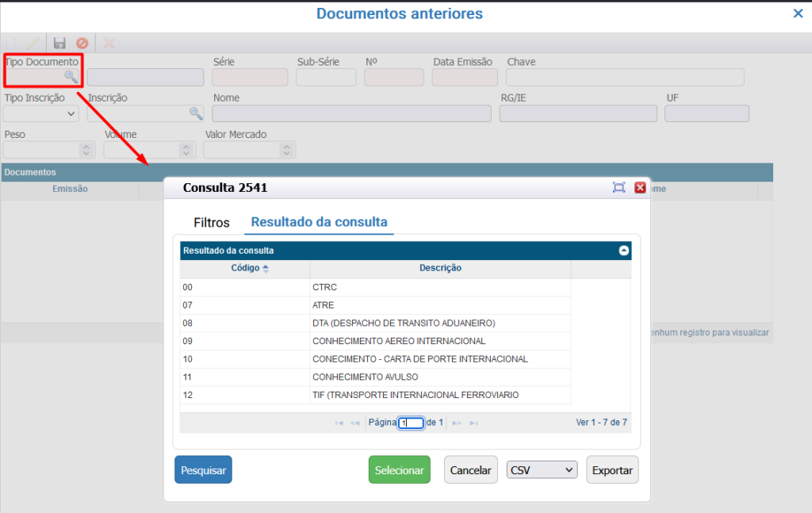Close the Documentos anteriores window

pyautogui.click(x=798, y=13)
